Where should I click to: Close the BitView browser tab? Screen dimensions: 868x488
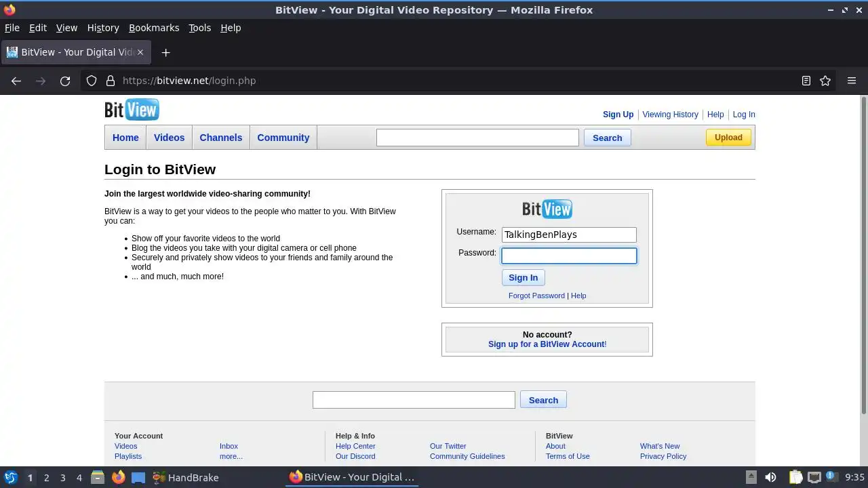[140, 52]
